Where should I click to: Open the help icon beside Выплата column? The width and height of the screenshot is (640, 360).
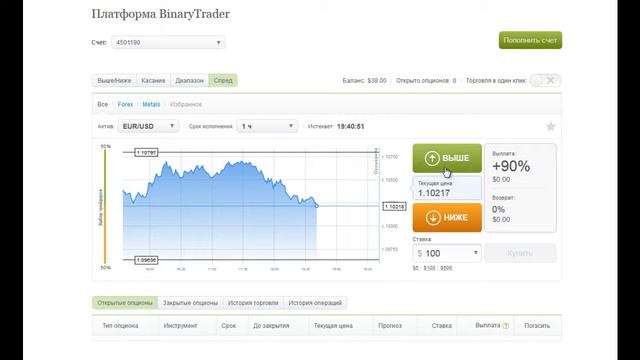point(506,326)
